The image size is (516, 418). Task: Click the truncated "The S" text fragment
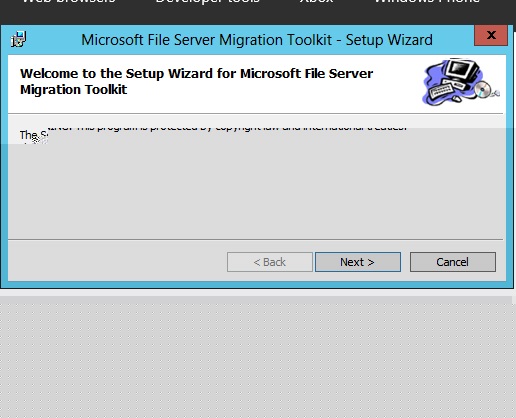33,135
